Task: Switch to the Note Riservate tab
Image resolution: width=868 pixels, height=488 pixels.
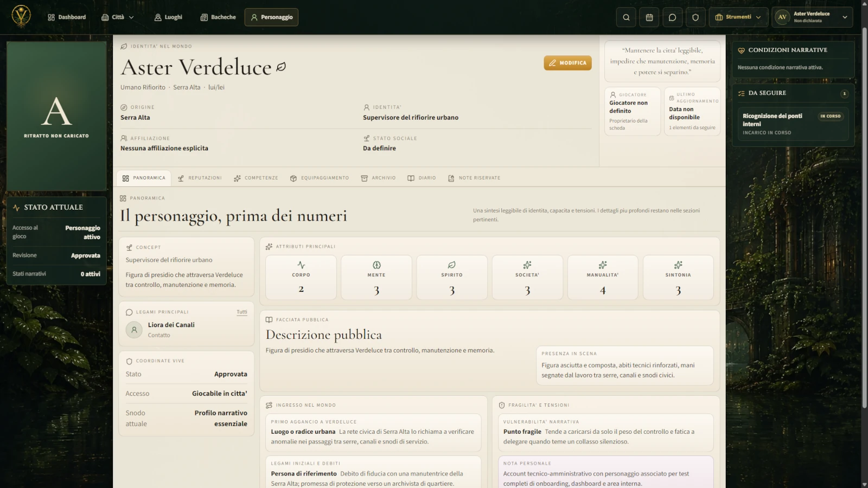Action: tap(474, 178)
